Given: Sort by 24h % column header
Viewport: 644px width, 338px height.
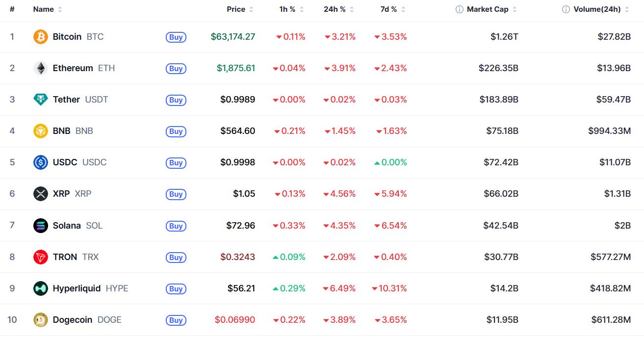Looking at the screenshot, I should pos(338,9).
